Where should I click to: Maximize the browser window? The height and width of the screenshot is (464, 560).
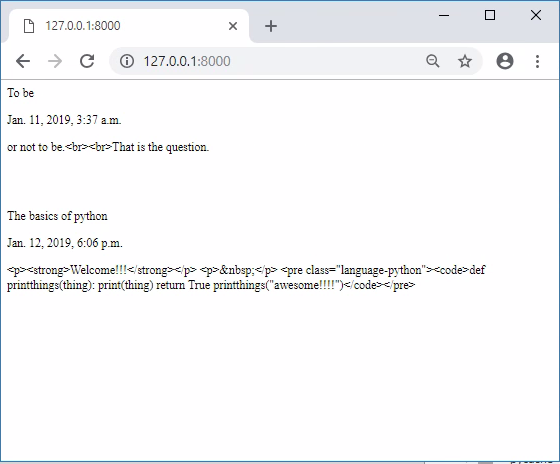[x=490, y=15]
